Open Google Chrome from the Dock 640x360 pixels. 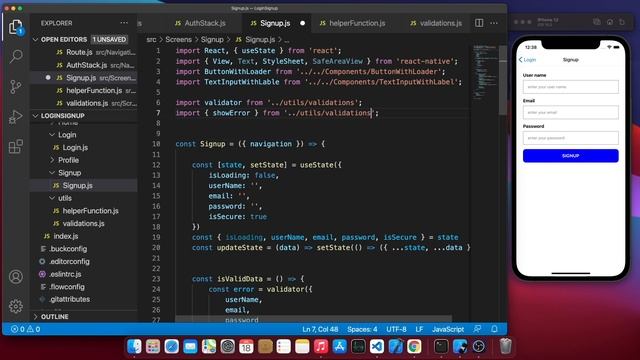pos(414,347)
